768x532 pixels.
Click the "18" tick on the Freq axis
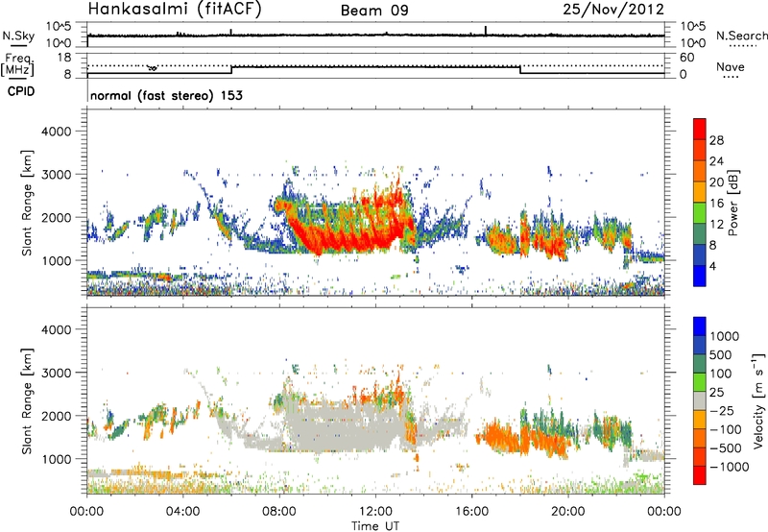coord(65,58)
